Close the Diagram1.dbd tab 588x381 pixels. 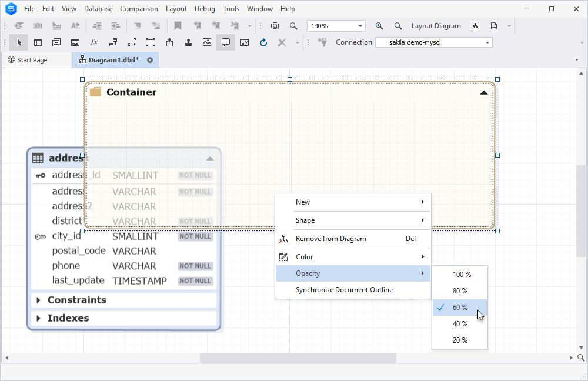pyautogui.click(x=149, y=60)
